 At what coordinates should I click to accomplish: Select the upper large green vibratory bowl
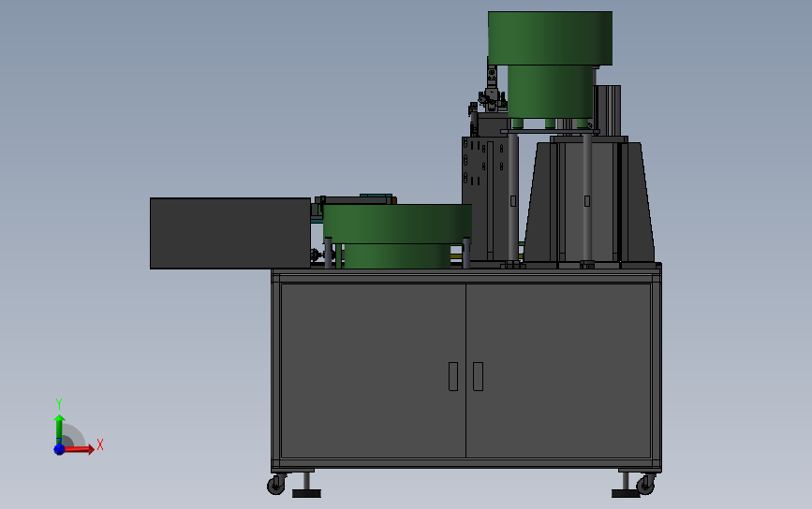[x=550, y=38]
